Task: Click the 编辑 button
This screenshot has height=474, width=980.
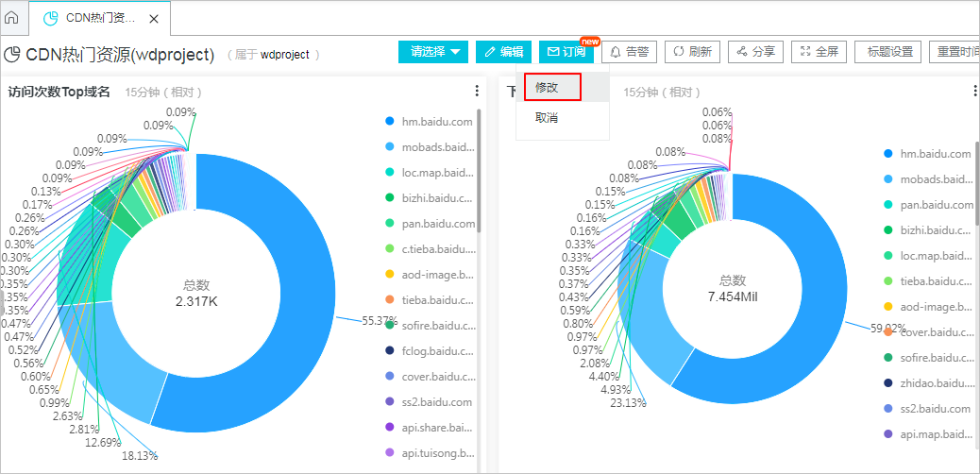Action: point(504,52)
